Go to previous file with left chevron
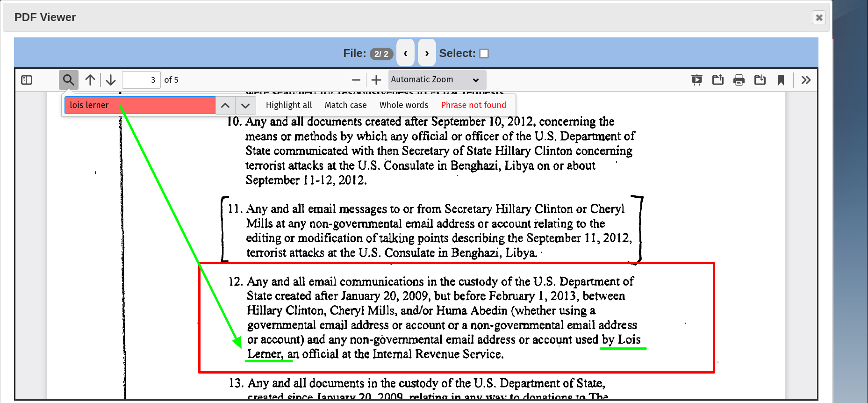 (x=405, y=53)
